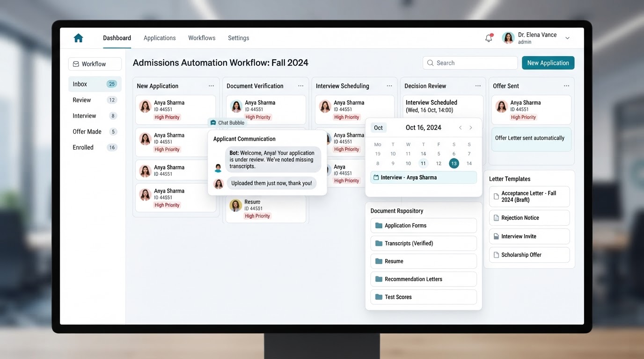Switch to the Workflows tab
Image resolution: width=644 pixels, height=359 pixels.
[202, 38]
